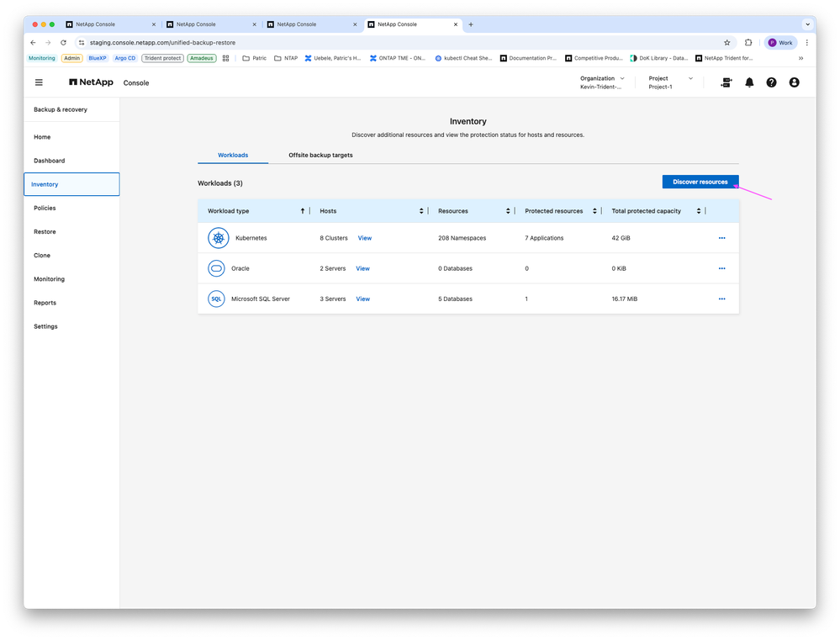Open actions menu for Oracle row
The height and width of the screenshot is (640, 840).
(x=721, y=268)
